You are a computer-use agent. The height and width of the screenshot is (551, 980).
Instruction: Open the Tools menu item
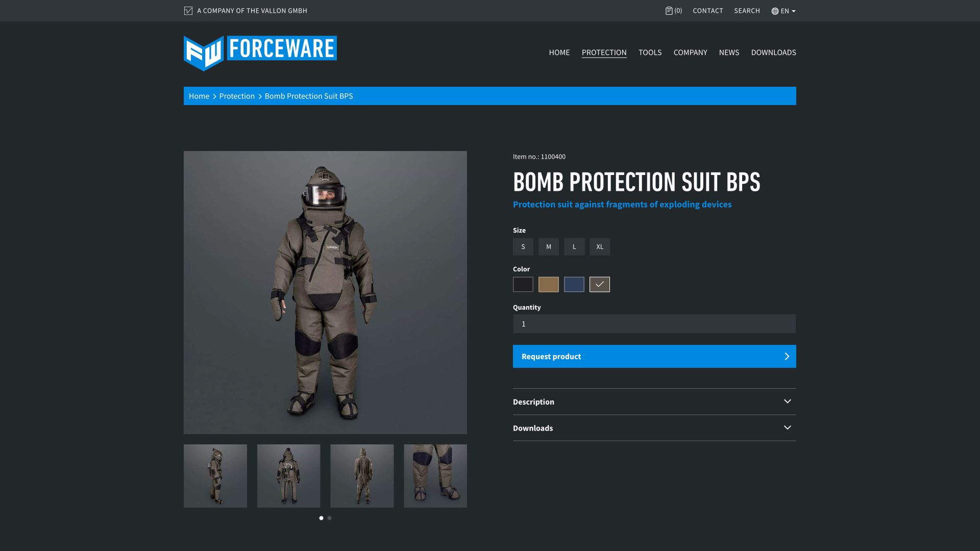[x=650, y=53]
